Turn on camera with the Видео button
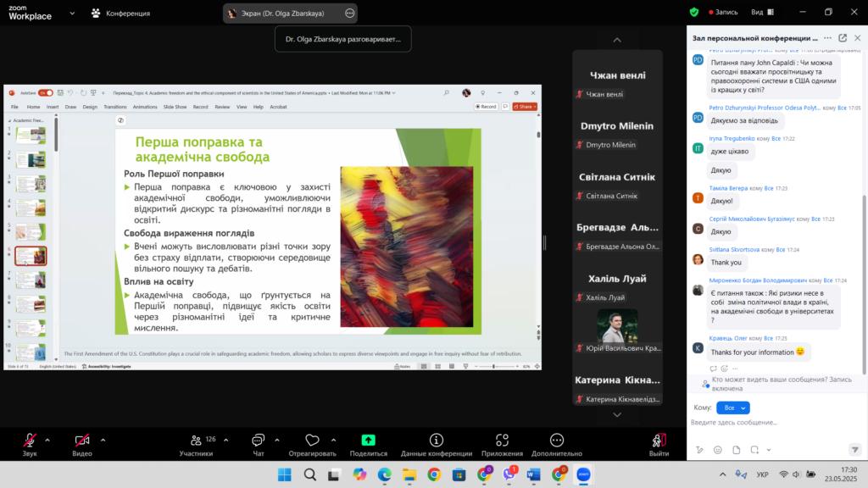Image resolution: width=868 pixels, height=488 pixels. point(82,445)
